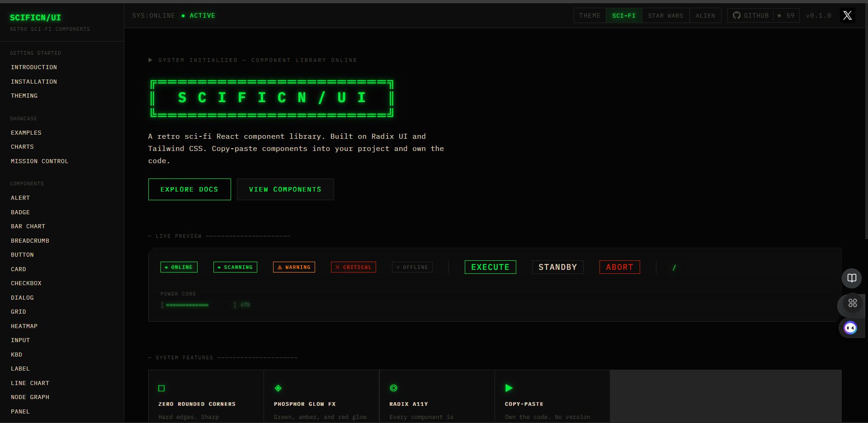Switch to STAR WARS theme
868x423 pixels.
click(x=665, y=15)
